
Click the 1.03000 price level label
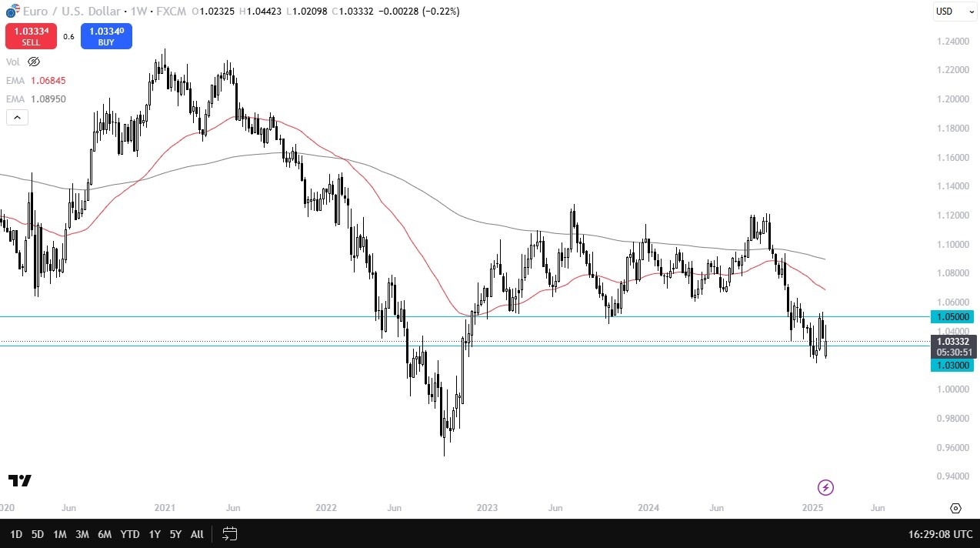952,366
